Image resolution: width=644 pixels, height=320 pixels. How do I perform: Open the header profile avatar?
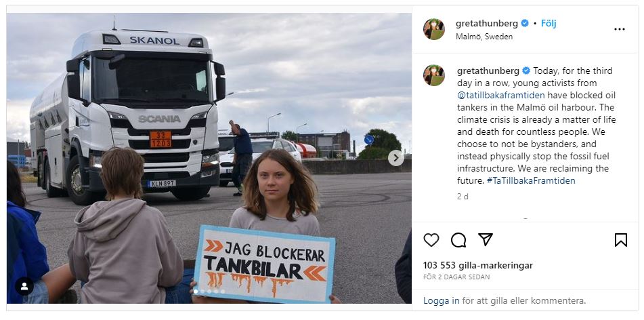point(433,29)
